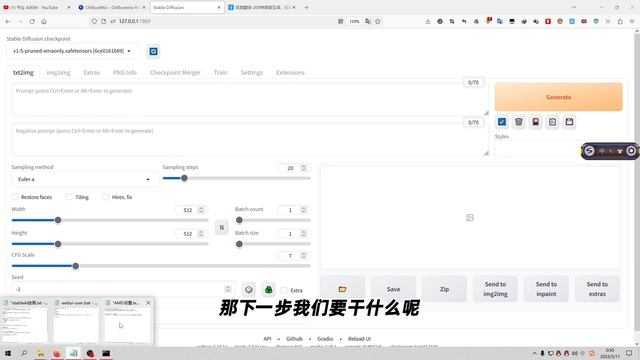
Task: Click the CFG Scale slider handle
Action: tap(76, 266)
